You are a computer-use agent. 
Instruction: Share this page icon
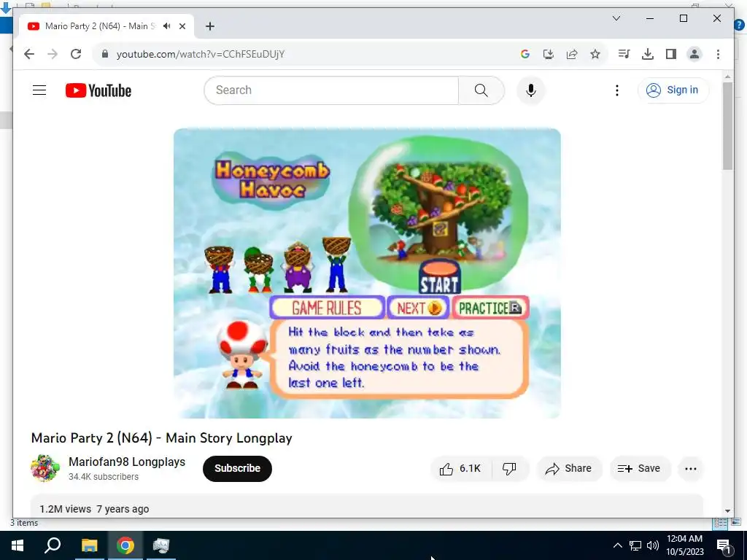[x=572, y=54]
